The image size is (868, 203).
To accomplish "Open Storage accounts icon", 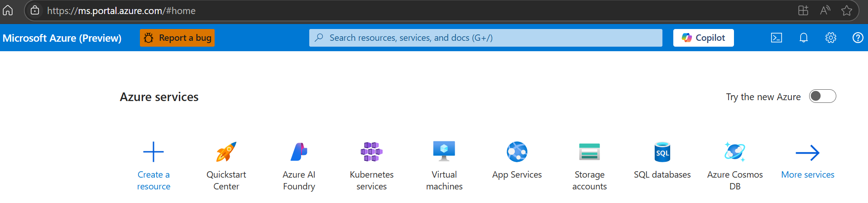I will pos(590,152).
